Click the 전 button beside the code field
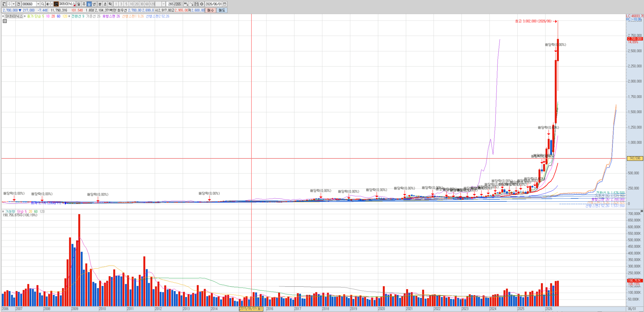 click(x=18, y=4)
